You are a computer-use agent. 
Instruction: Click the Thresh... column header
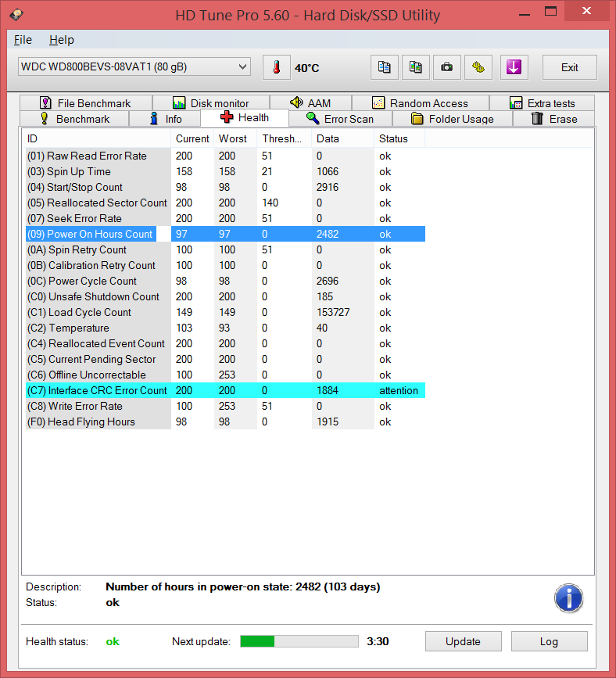(x=284, y=138)
